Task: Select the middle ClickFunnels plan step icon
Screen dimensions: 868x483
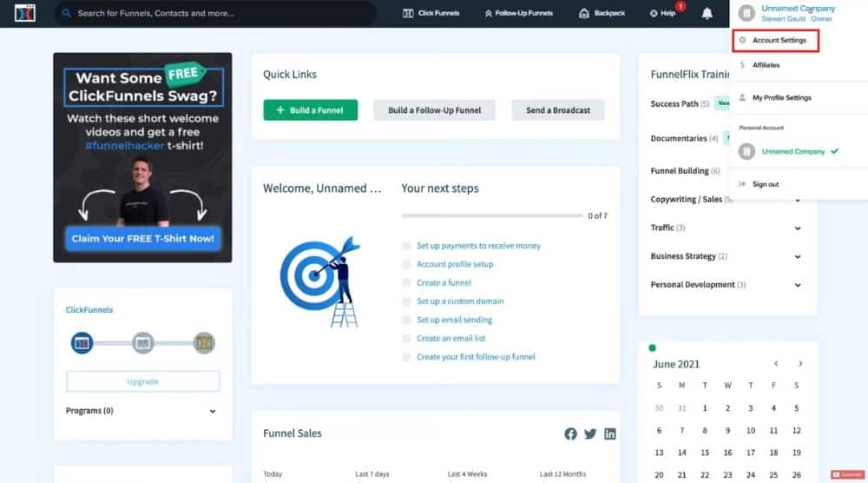Action: [143, 343]
